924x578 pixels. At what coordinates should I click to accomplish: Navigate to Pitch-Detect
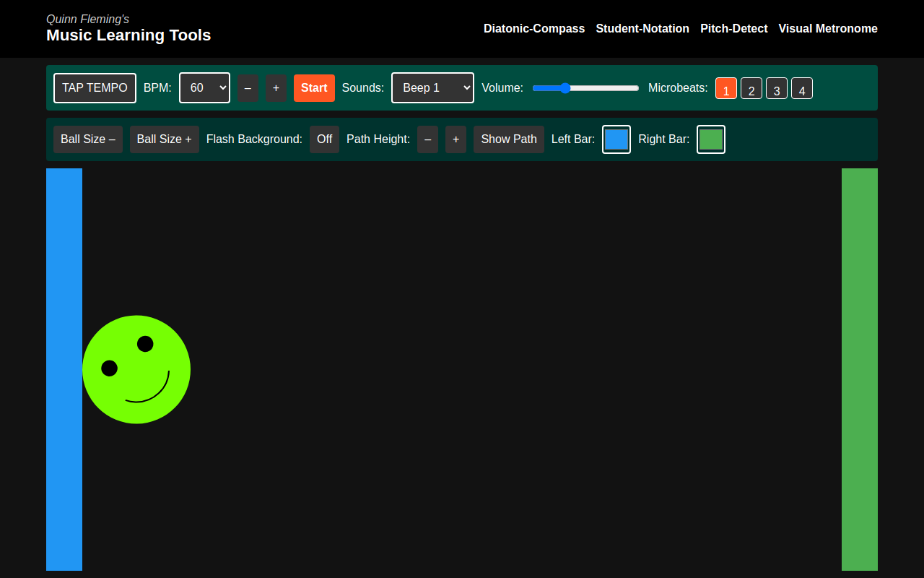[x=734, y=29]
